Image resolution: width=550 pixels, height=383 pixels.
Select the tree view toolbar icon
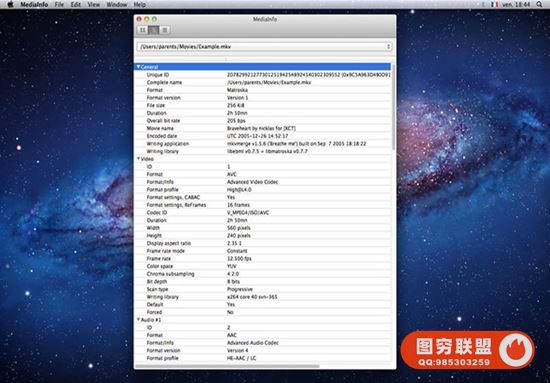(153, 30)
